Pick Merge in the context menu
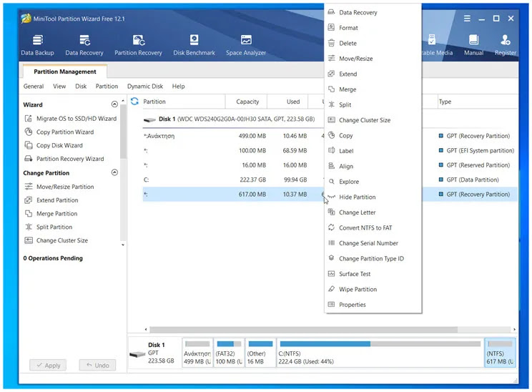This screenshot has height=392, width=532. [x=373, y=89]
